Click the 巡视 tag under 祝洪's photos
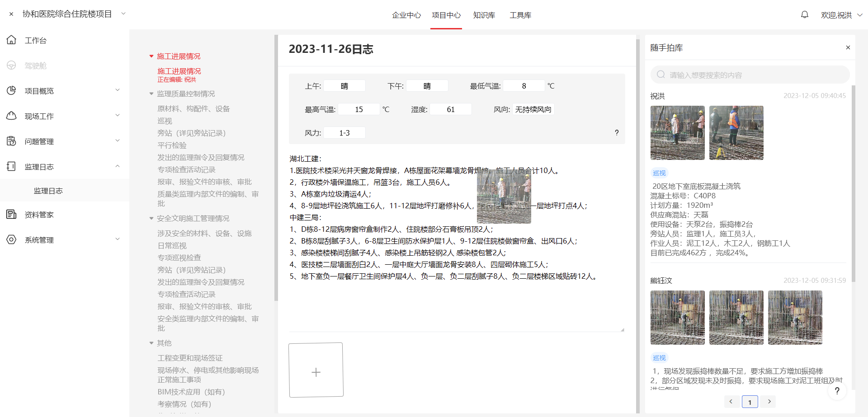The height and width of the screenshot is (417, 868). 659,173
